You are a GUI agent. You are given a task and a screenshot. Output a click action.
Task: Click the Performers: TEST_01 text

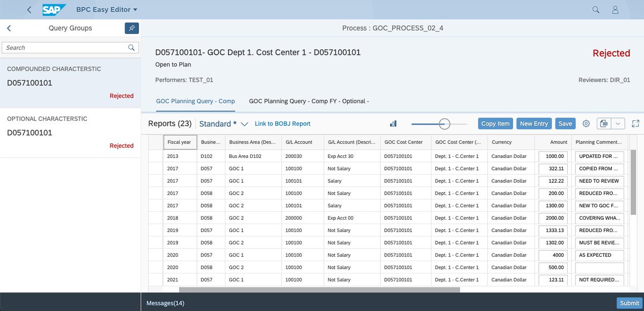[x=184, y=80]
